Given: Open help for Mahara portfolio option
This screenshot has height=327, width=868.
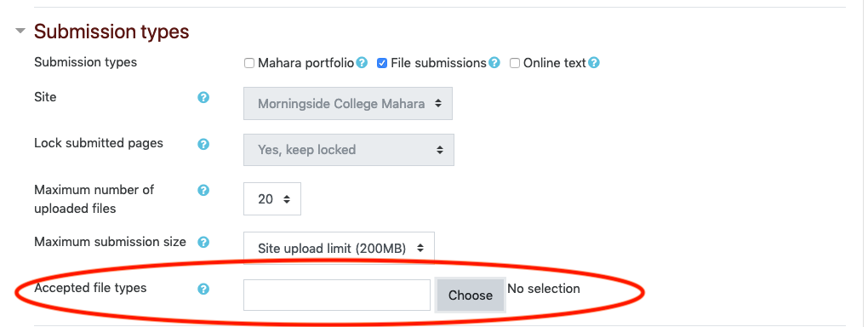Looking at the screenshot, I should [x=362, y=63].
